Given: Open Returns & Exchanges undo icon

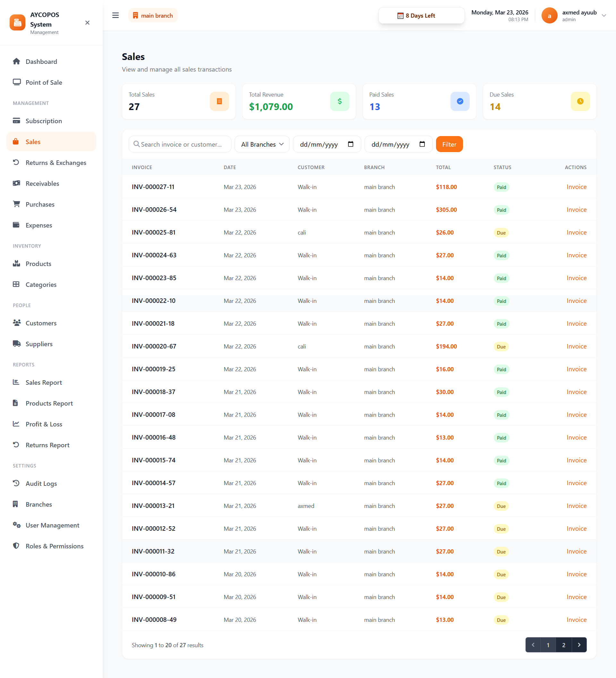Looking at the screenshot, I should (16, 162).
